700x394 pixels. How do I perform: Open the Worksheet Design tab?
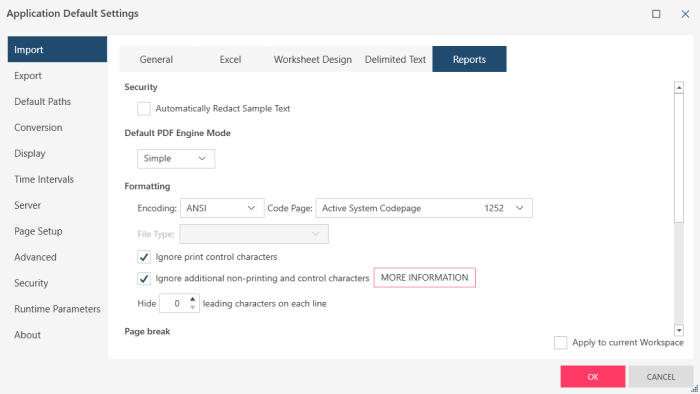tap(312, 59)
